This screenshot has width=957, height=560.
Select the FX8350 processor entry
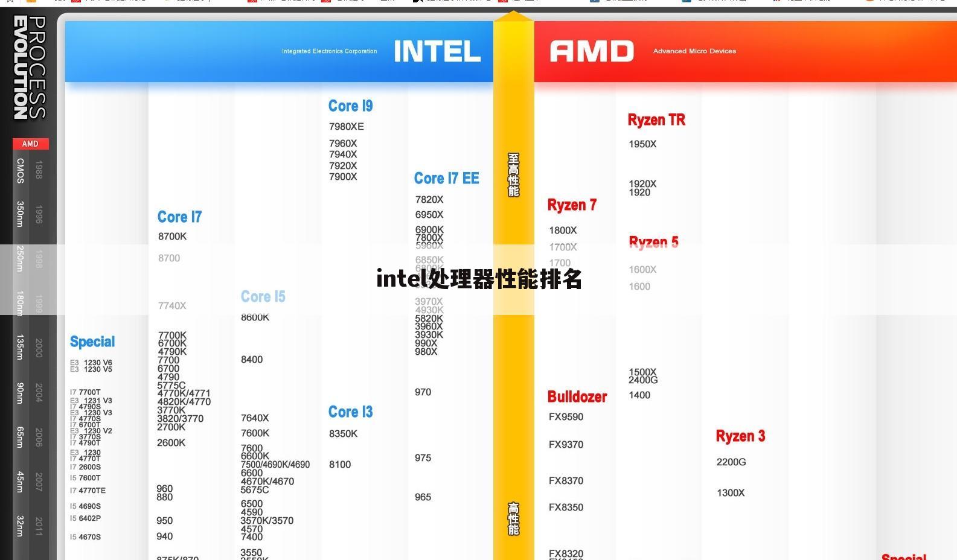click(566, 507)
